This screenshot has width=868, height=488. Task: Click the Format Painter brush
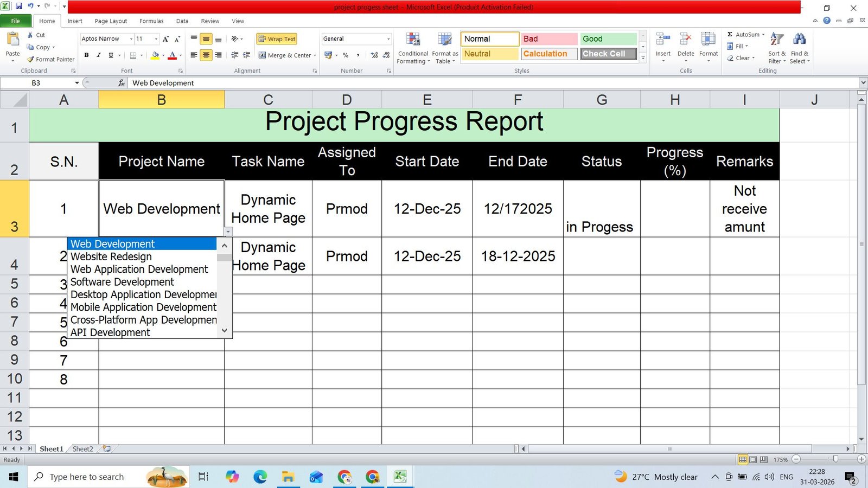(30, 60)
